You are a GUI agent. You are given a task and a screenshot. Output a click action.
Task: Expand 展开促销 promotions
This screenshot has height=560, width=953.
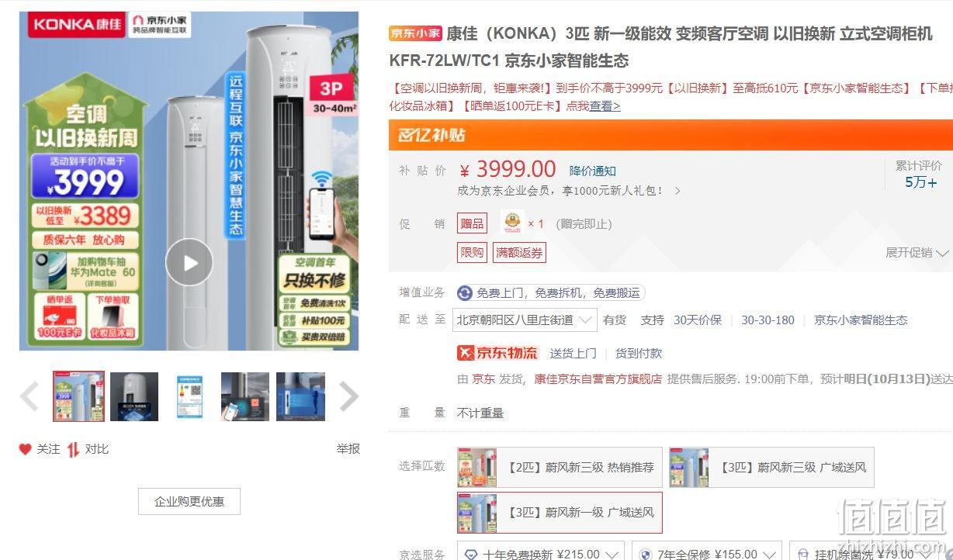tap(917, 253)
